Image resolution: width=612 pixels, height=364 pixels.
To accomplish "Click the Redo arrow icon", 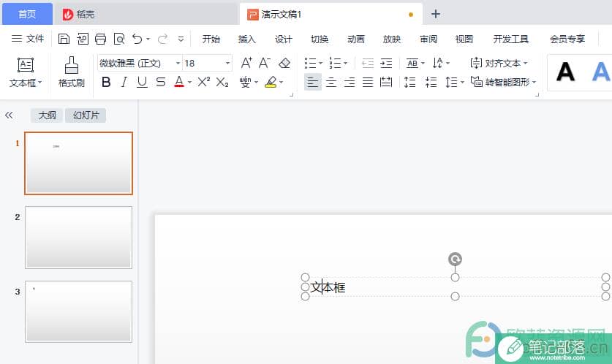I will point(163,39).
